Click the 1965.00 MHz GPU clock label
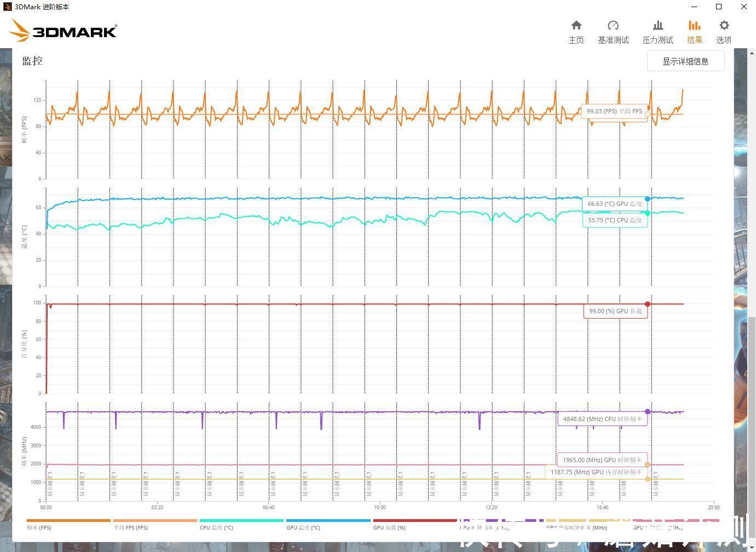Screen dimensions: 756x552 pyautogui.click(x=602, y=460)
